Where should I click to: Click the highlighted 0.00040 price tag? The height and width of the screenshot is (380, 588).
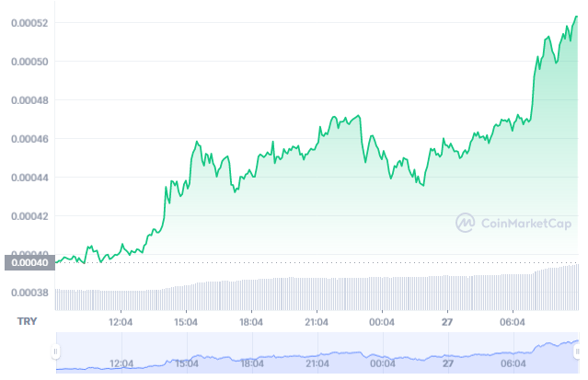(x=28, y=262)
